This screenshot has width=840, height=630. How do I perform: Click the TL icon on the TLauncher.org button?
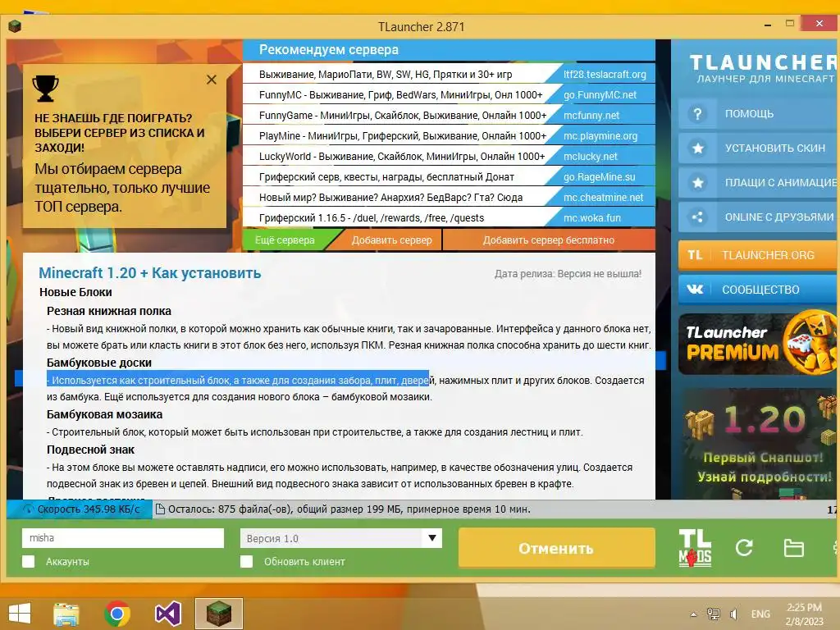tap(695, 255)
